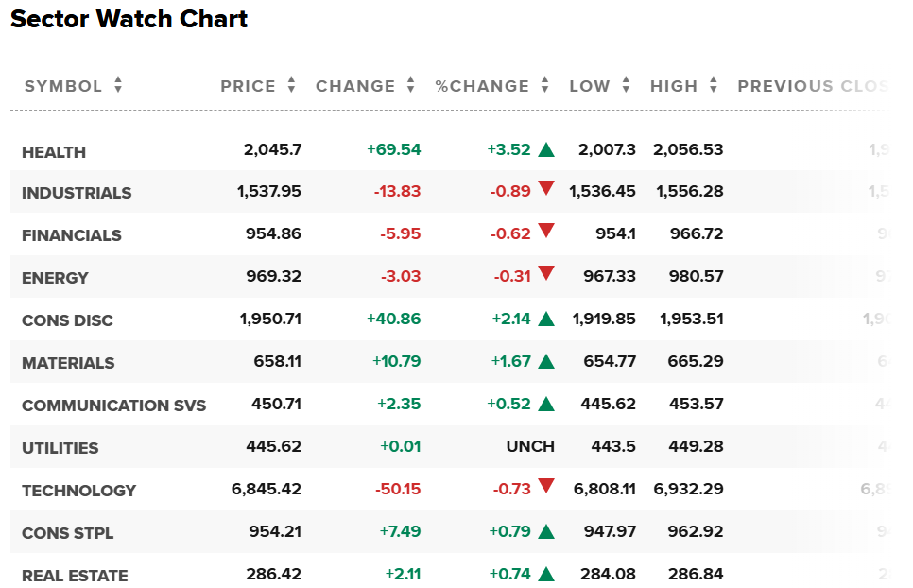Open the COMMUNICATION SVS sector
Viewport: 913px width, 588px height.
tap(113, 406)
